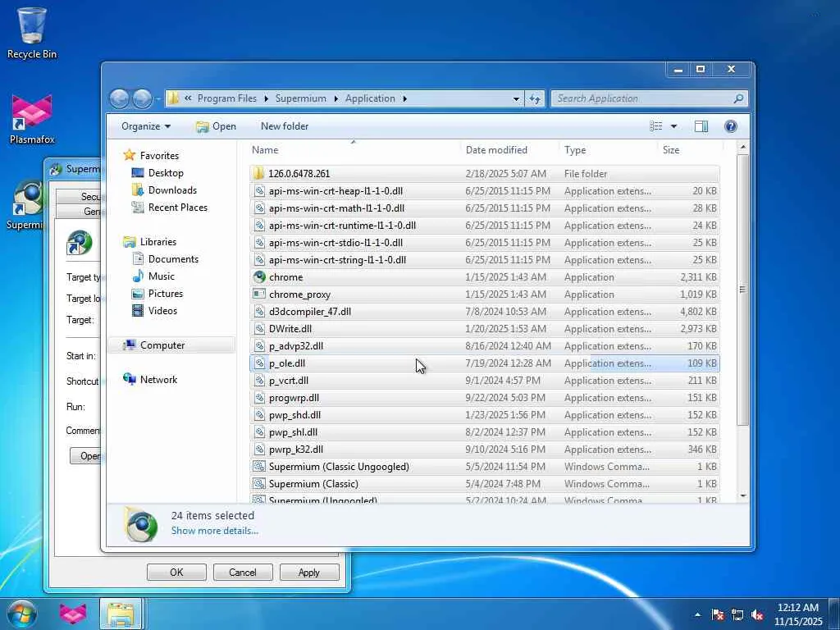Refresh the Application folder view

535,98
